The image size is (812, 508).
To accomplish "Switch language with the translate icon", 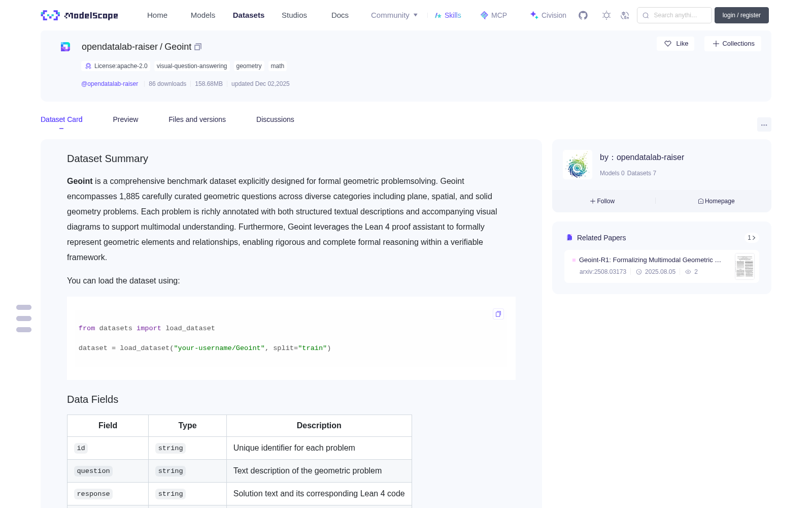I will [x=625, y=15].
